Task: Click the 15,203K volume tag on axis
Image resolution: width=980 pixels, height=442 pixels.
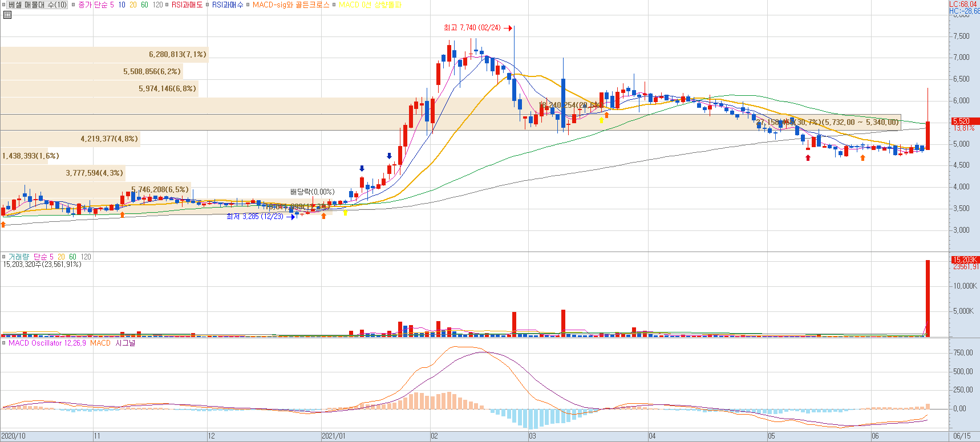Action: pyautogui.click(x=965, y=260)
